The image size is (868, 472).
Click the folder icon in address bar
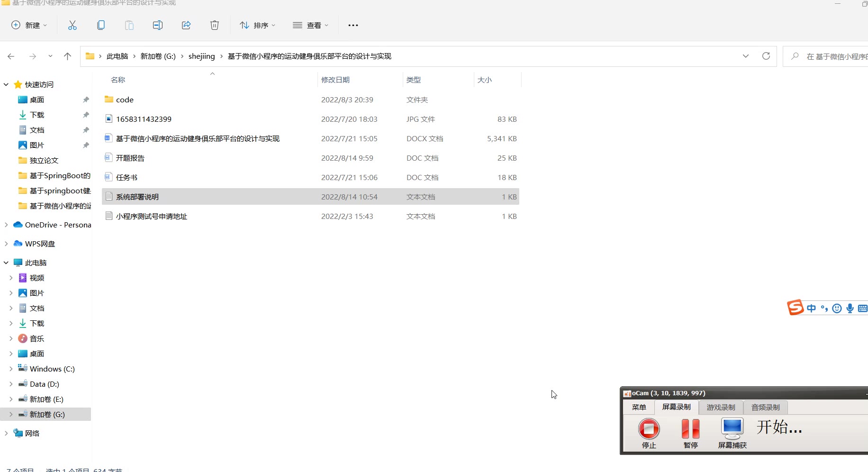90,56
